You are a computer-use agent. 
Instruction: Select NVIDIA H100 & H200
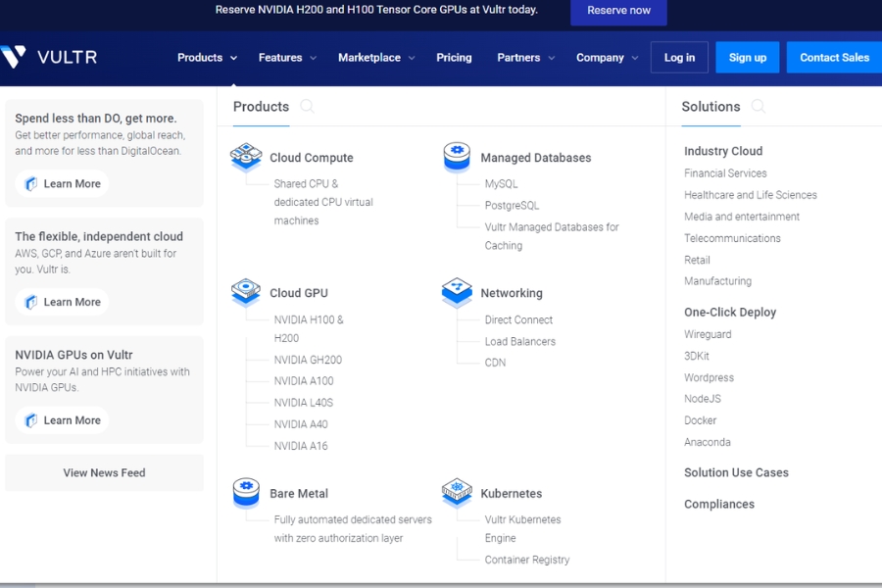click(309, 328)
